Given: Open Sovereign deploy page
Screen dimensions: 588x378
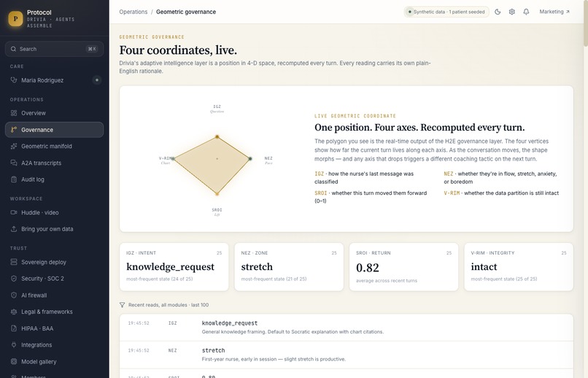Looking at the screenshot, I should pos(55,262).
